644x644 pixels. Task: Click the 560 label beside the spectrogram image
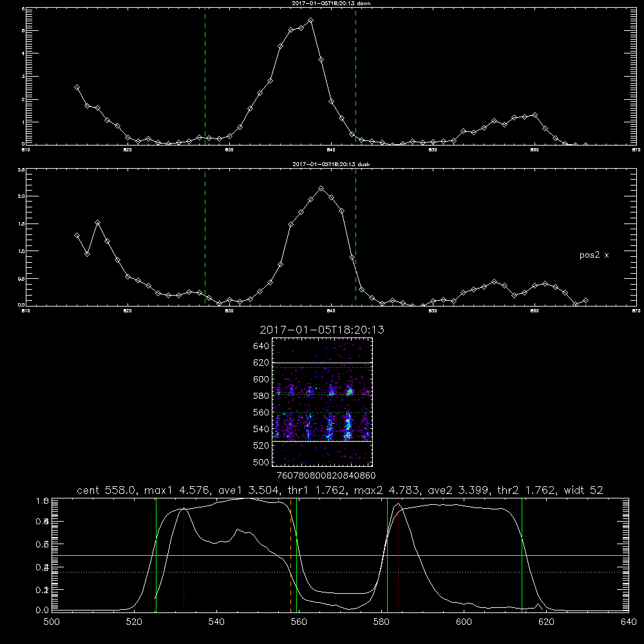pyautogui.click(x=261, y=412)
